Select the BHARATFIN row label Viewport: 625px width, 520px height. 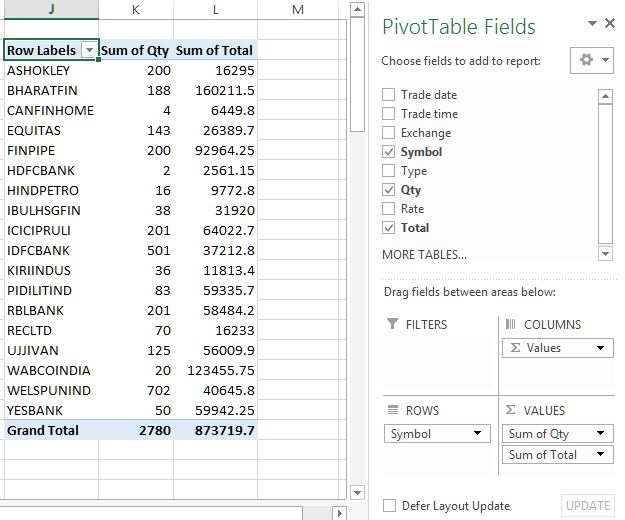pyautogui.click(x=51, y=90)
